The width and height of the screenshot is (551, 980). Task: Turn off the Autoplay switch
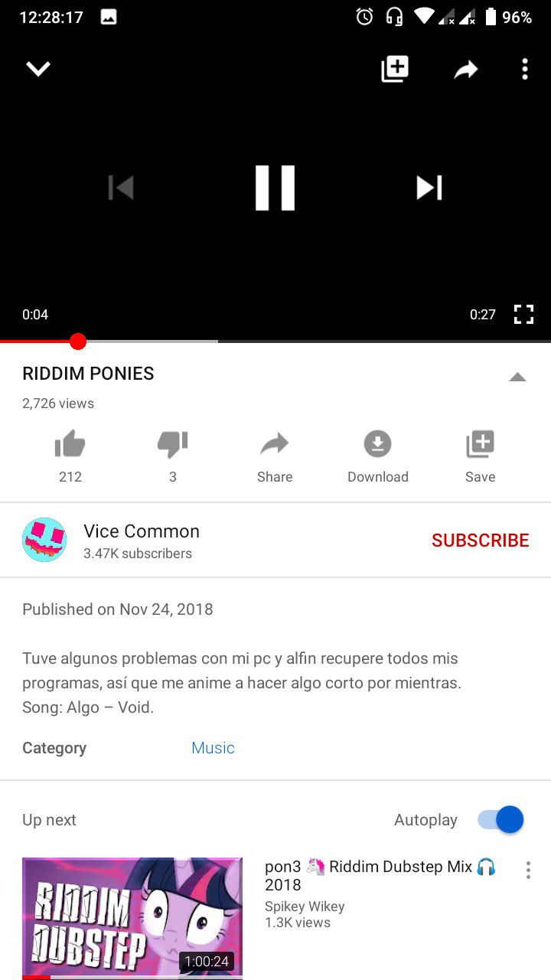(x=500, y=820)
